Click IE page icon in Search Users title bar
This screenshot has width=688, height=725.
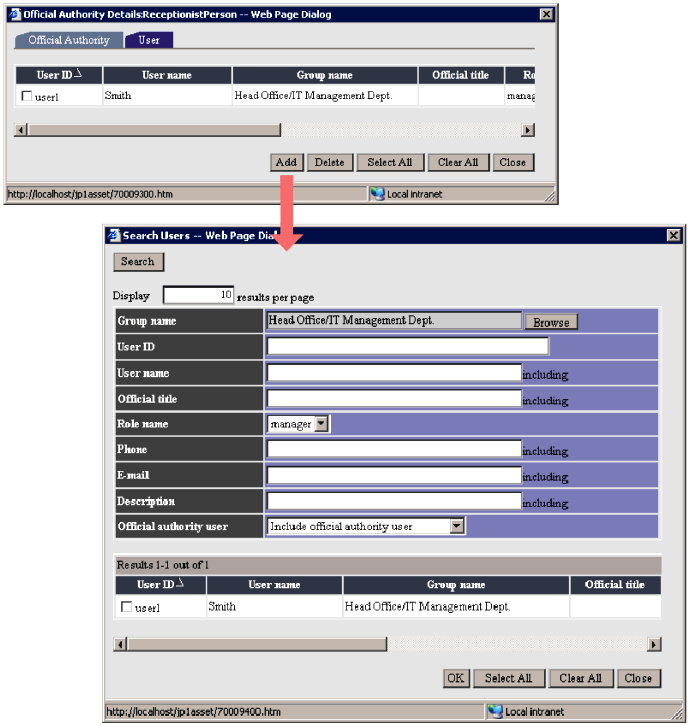point(114,235)
